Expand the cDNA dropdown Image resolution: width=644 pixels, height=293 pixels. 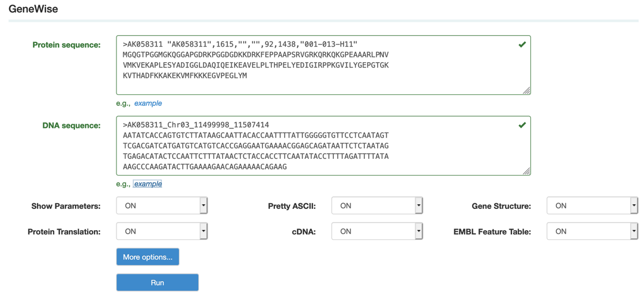pos(377,231)
